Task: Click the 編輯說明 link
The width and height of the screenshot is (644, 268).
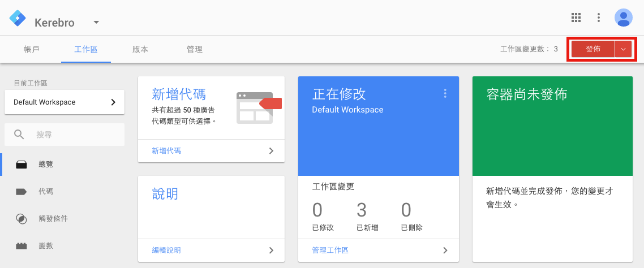Action: click(x=166, y=250)
